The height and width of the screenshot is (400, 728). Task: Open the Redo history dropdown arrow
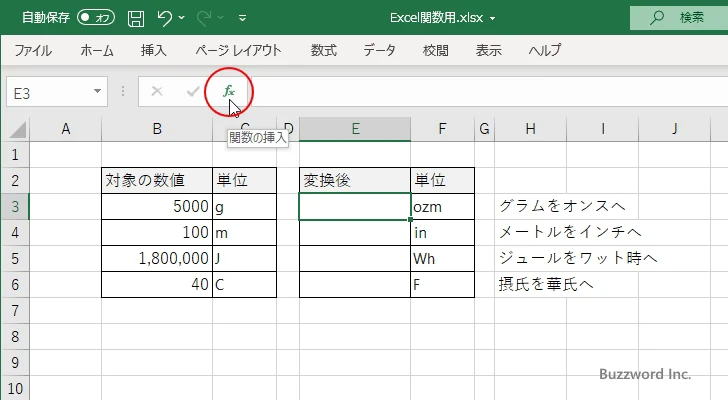(x=221, y=18)
